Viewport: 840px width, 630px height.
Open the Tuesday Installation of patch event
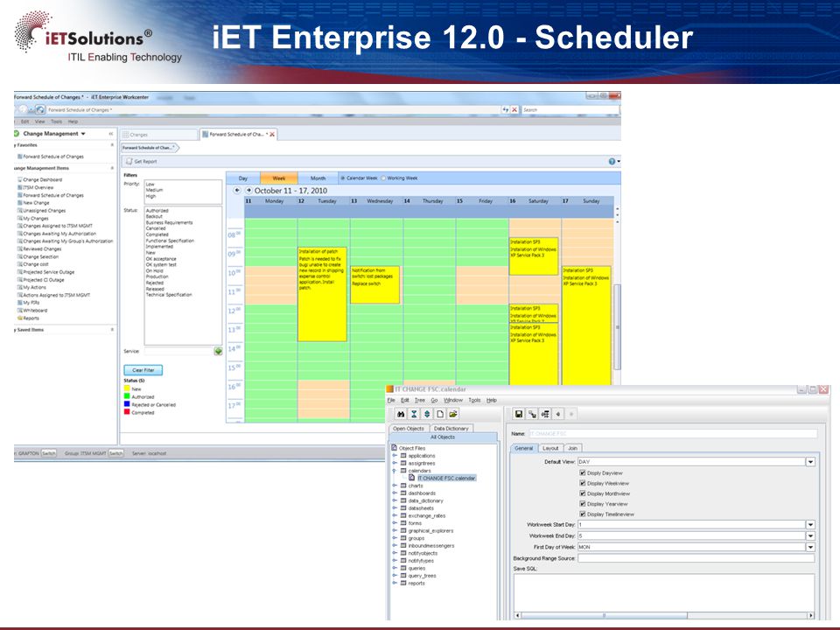pyautogui.click(x=322, y=294)
